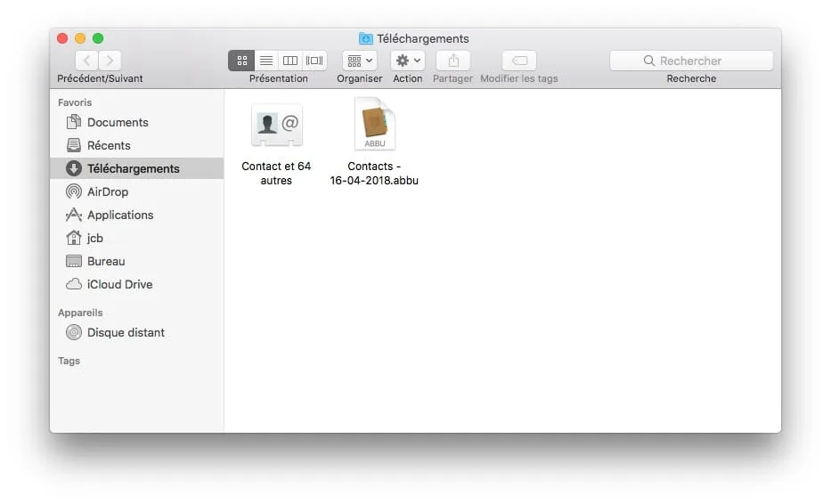Image resolution: width=831 pixels, height=504 pixels.
Task: Click the magnifying glass search icon
Action: pyautogui.click(x=648, y=61)
